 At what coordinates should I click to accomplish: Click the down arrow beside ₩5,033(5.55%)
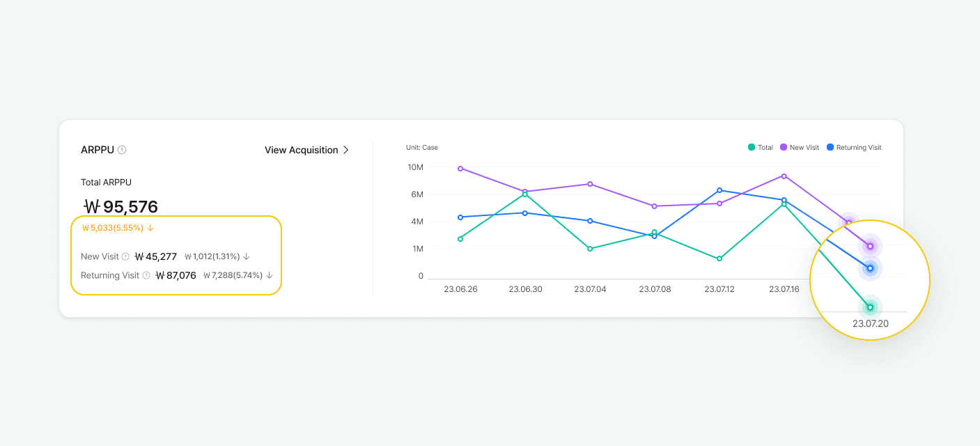[x=150, y=228]
